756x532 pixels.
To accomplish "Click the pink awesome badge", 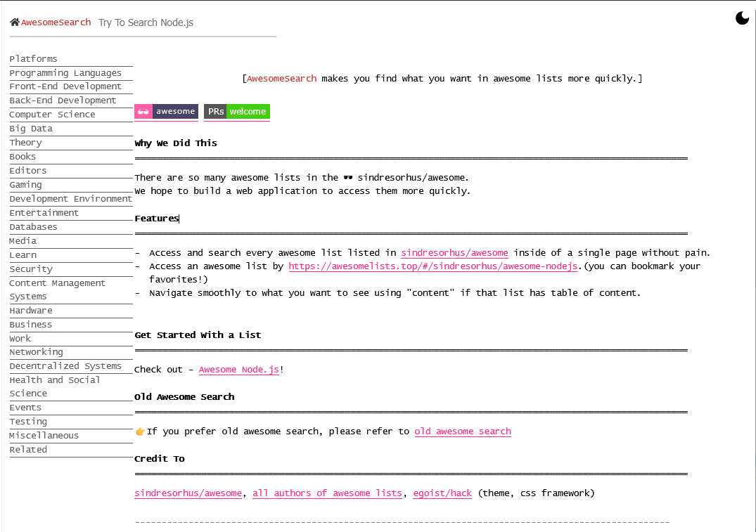I will tap(167, 111).
